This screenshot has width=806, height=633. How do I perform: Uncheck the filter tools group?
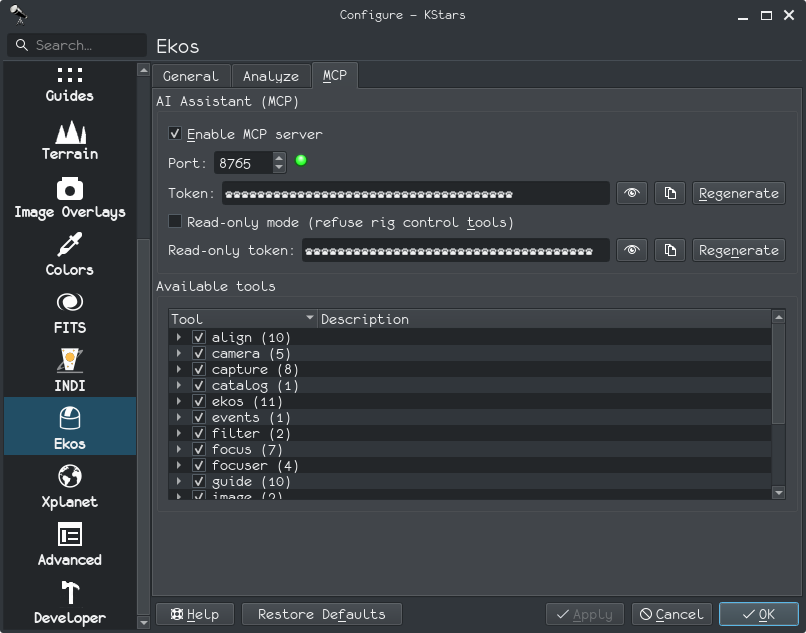point(199,433)
